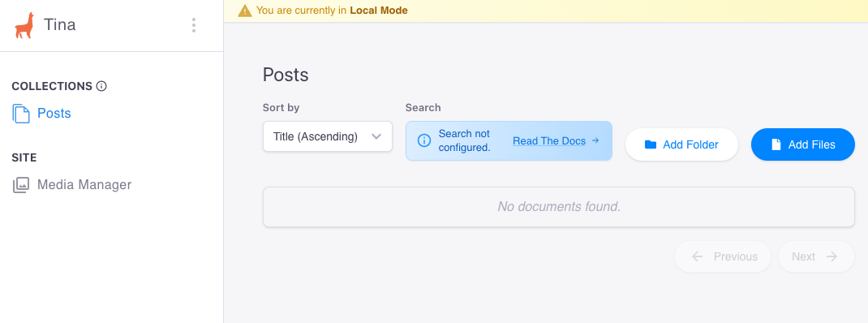The image size is (868, 323).
Task: Open the three-dot menu beside Tina
Action: click(194, 25)
